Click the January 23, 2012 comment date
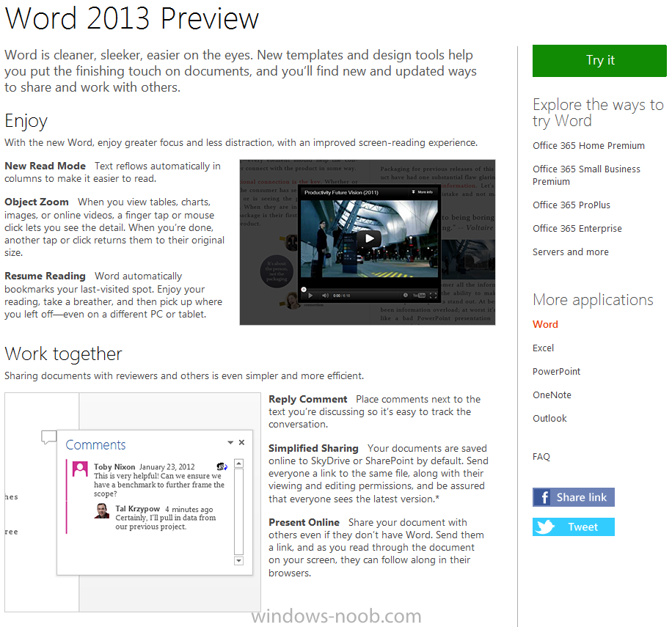Image resolution: width=672 pixels, height=627 pixels. [x=167, y=467]
